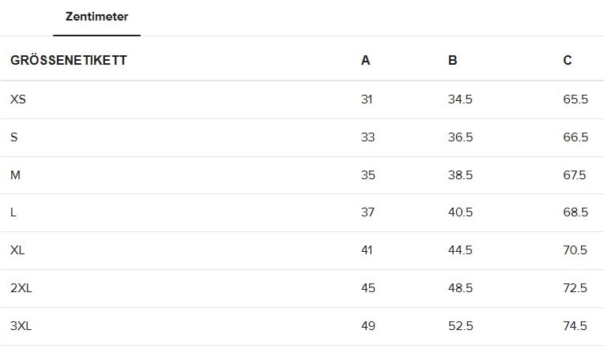Viewport: 604px width, 364px height.
Task: Select the column B header
Action: pos(452,61)
